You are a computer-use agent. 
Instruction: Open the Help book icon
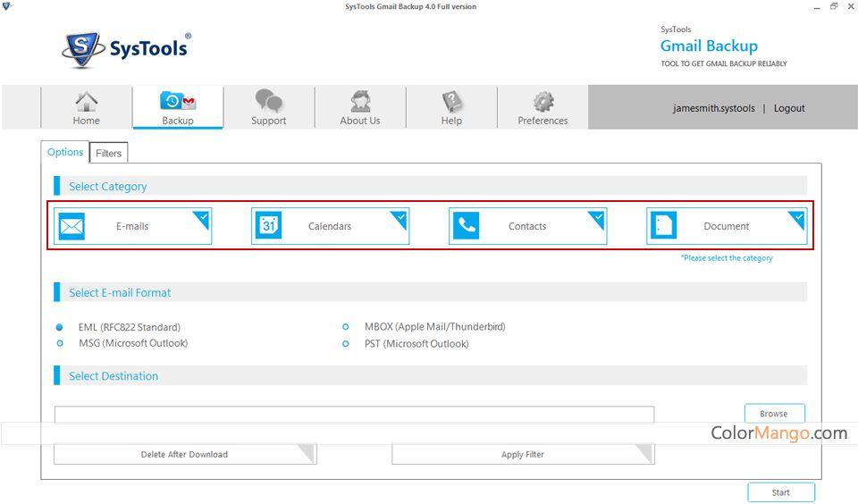(x=451, y=101)
